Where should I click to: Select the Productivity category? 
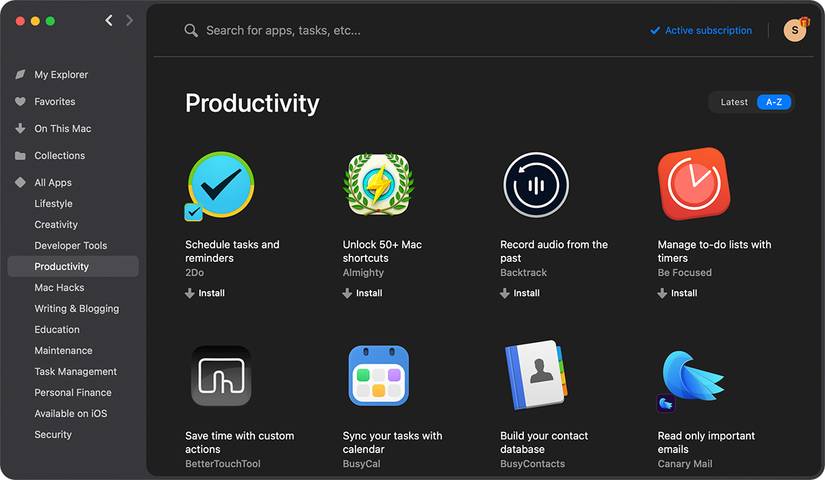tap(73, 266)
